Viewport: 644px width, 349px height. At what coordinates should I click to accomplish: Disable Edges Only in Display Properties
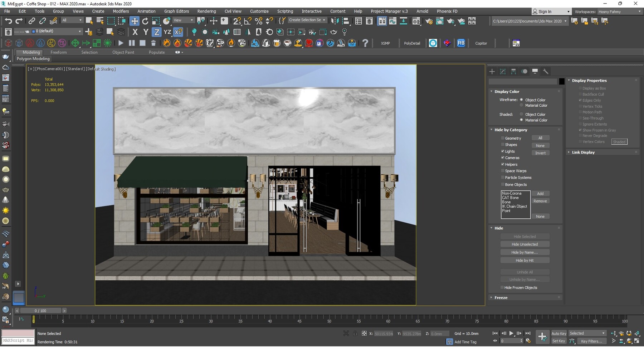point(580,100)
